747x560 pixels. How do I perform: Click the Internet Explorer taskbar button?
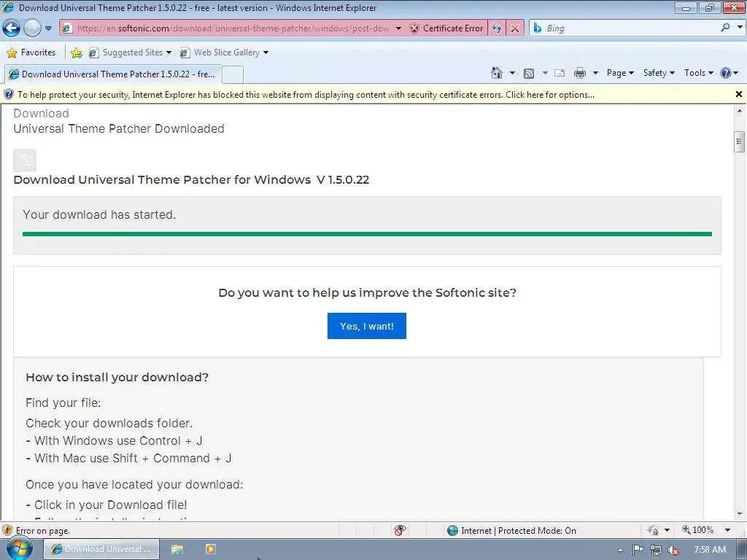pos(101,549)
